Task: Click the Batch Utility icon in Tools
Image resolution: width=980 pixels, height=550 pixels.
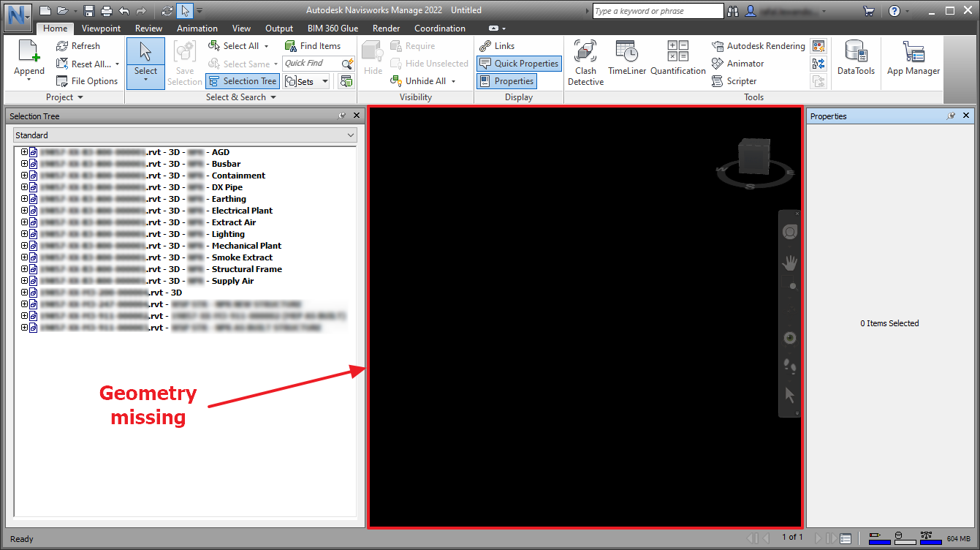Action: tap(818, 64)
